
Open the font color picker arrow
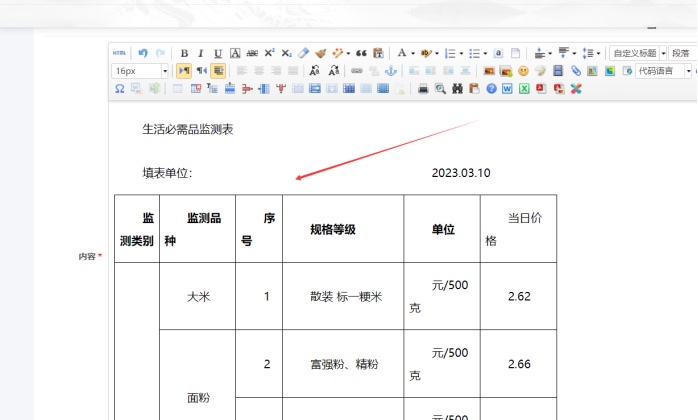pyautogui.click(x=413, y=53)
